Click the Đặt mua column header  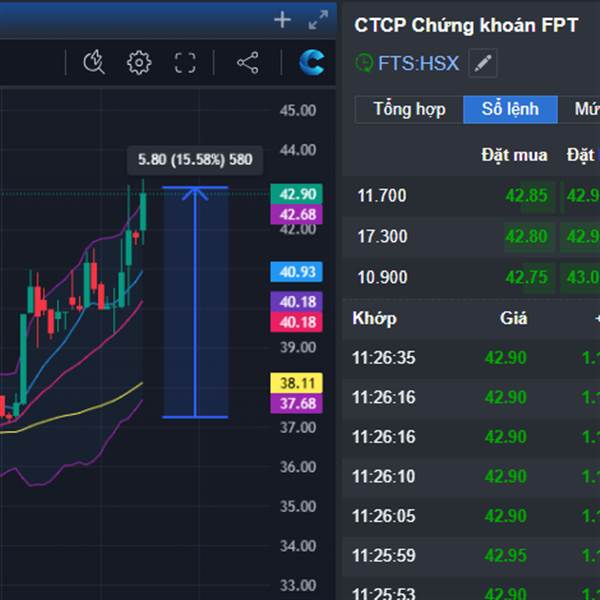514,155
